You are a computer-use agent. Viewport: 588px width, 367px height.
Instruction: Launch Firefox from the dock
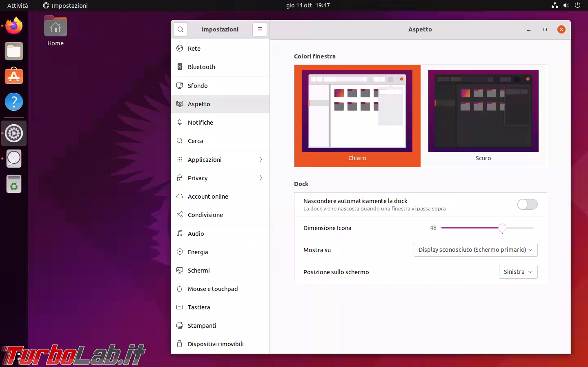pyautogui.click(x=14, y=26)
